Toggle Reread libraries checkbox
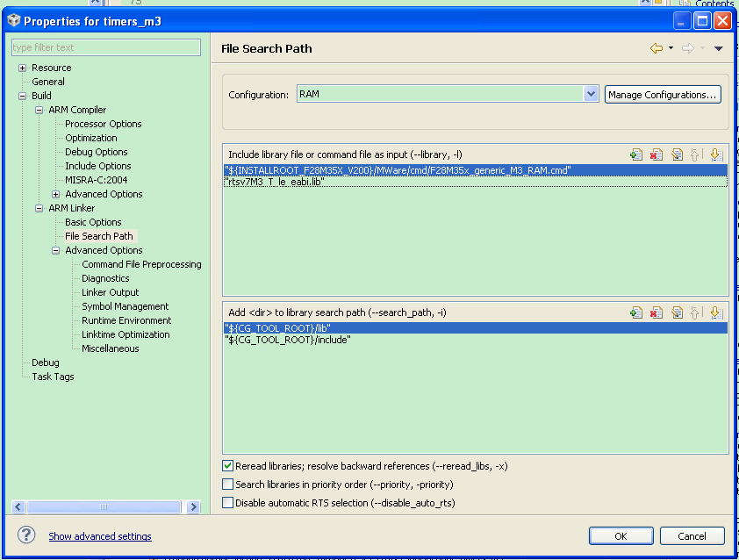Viewport: 739px width, 560px height. pos(227,466)
